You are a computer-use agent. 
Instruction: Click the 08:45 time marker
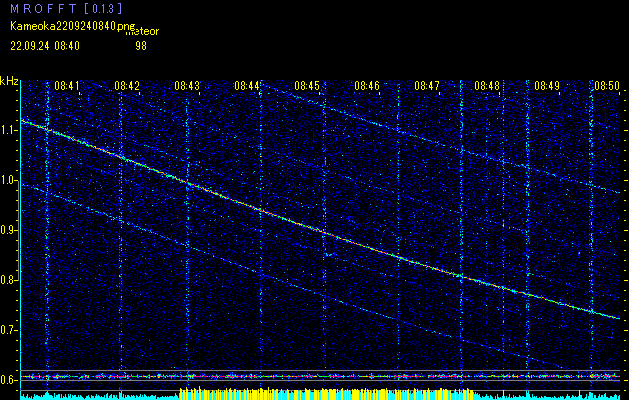pyautogui.click(x=307, y=86)
